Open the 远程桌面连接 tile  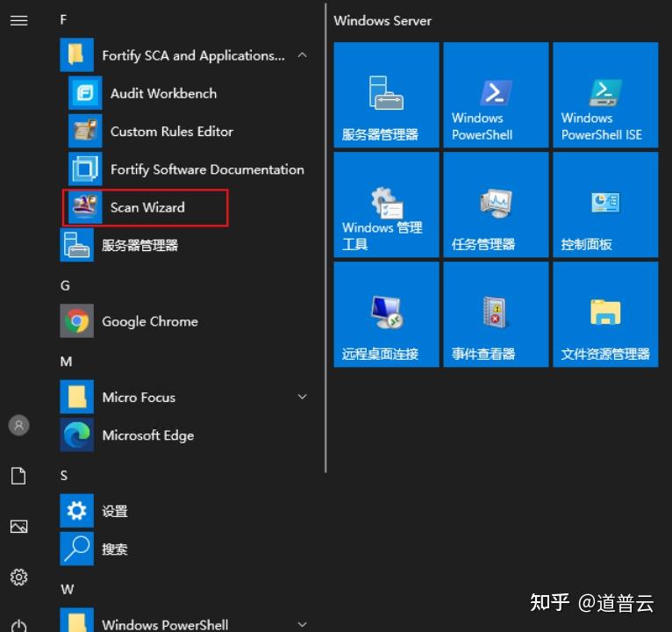coord(386,314)
